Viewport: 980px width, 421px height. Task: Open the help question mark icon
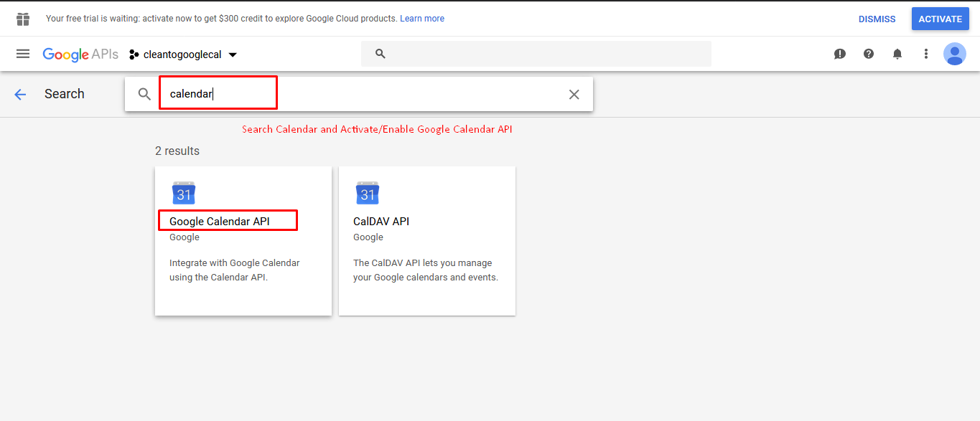point(869,54)
